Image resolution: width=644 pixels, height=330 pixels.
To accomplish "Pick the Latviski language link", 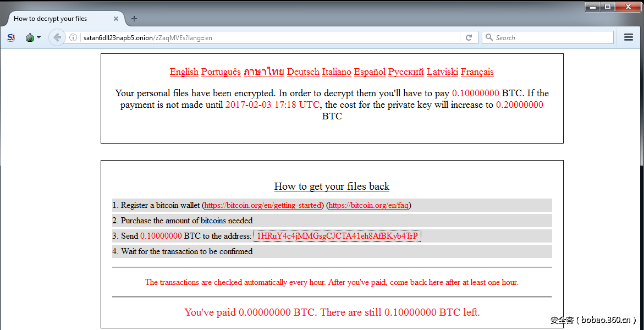I will click(x=442, y=72).
